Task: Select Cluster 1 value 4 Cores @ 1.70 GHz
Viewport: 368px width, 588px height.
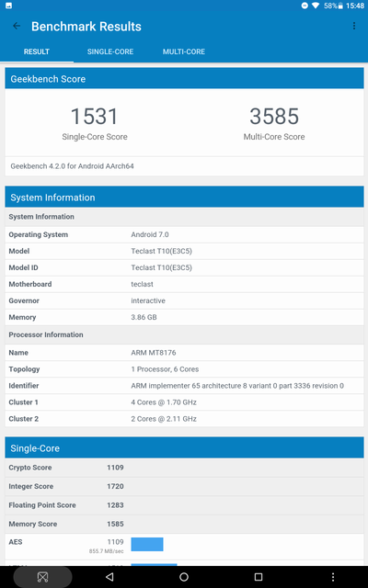Action: click(164, 402)
